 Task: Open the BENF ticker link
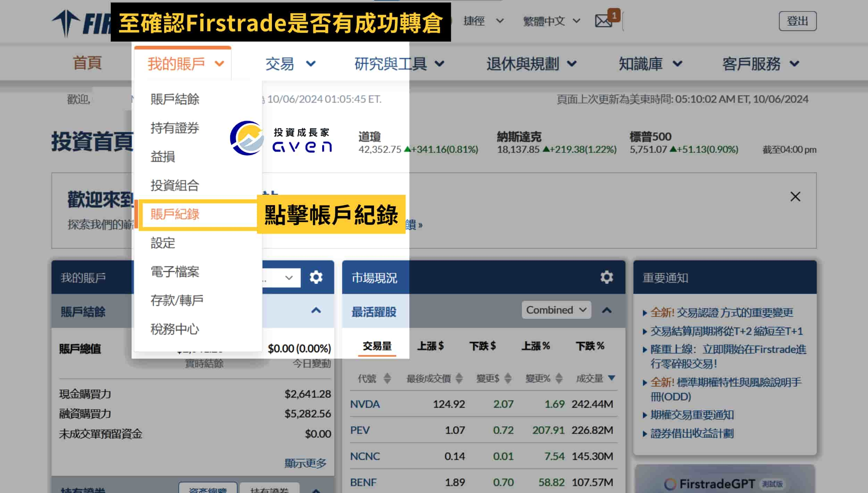[x=363, y=482]
